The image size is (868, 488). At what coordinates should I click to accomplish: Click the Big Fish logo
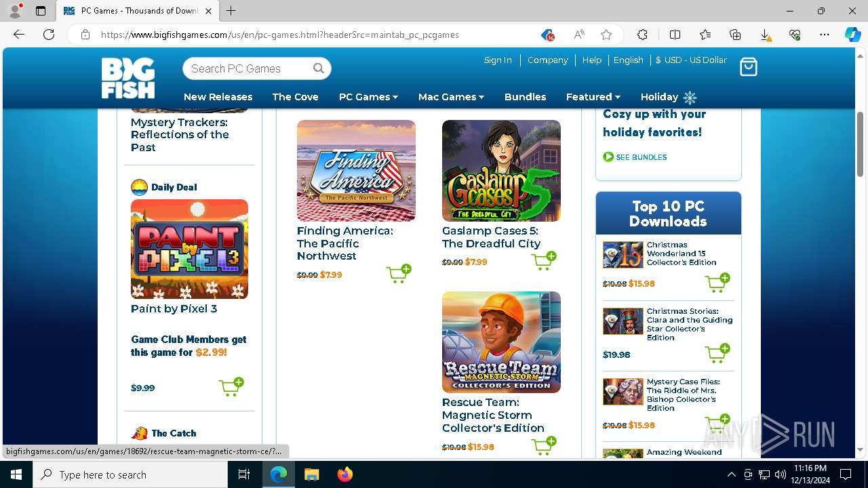coord(128,78)
